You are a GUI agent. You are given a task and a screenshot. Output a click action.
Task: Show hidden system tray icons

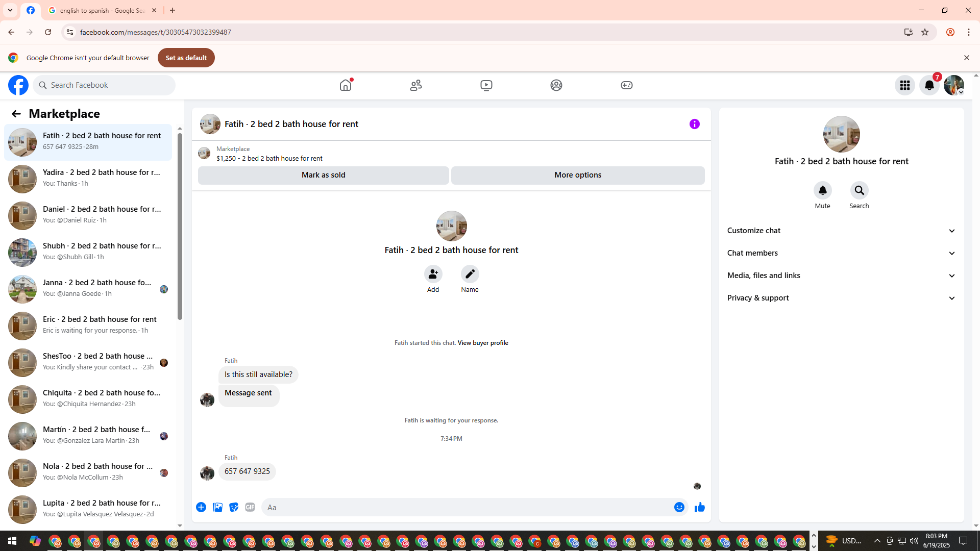point(877,541)
